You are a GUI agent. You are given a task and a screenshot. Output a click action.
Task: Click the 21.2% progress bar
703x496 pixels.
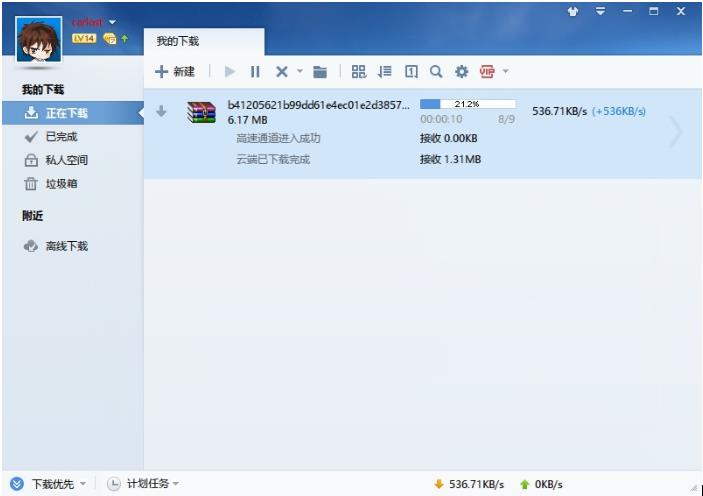[468, 104]
